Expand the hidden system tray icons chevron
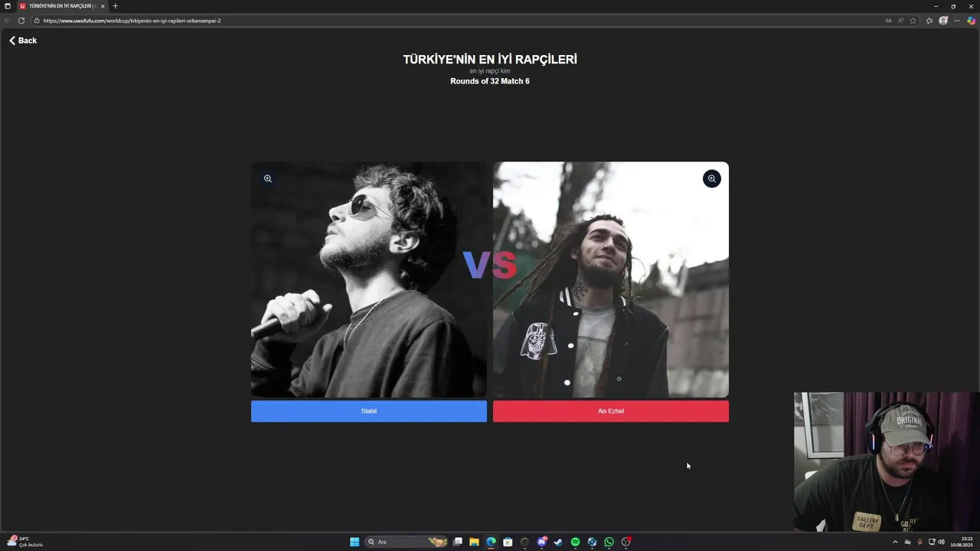This screenshot has width=980, height=551. tap(895, 542)
